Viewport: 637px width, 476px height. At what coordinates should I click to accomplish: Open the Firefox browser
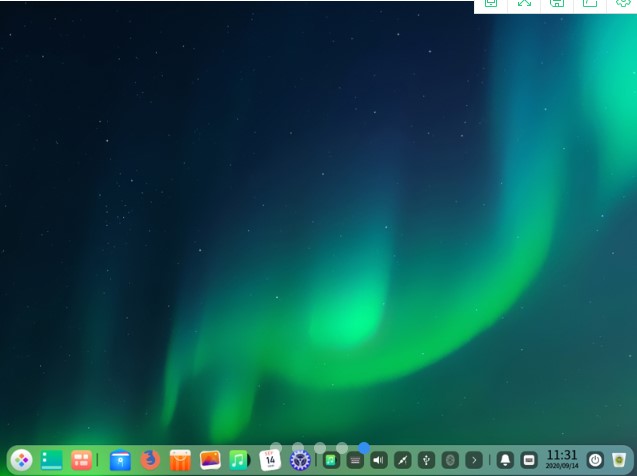pos(151,460)
